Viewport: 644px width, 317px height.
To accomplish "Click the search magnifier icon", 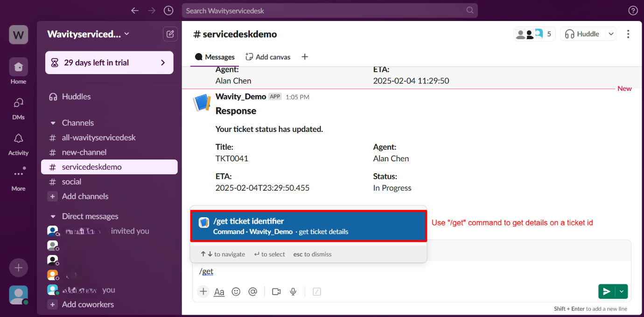I will click(470, 10).
